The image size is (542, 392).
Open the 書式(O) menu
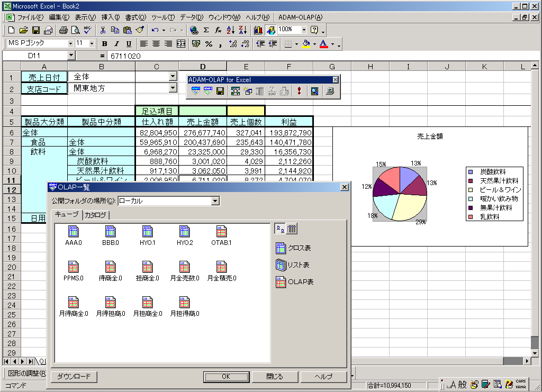tap(135, 17)
